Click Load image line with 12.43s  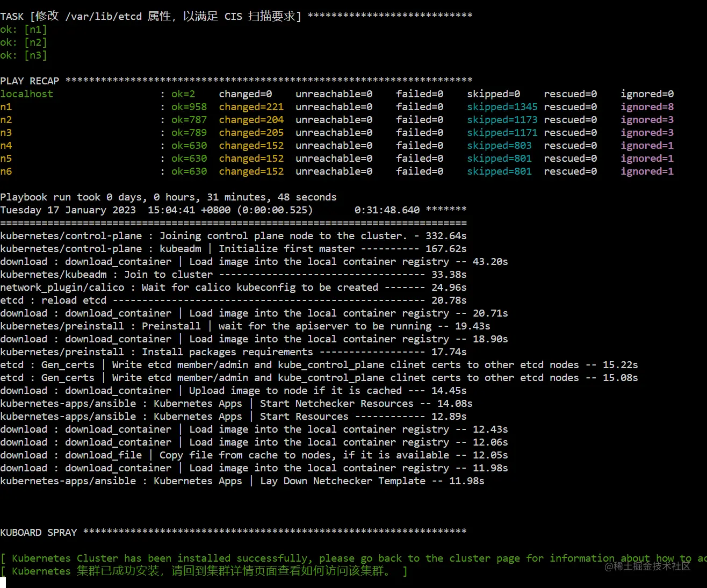254,429
